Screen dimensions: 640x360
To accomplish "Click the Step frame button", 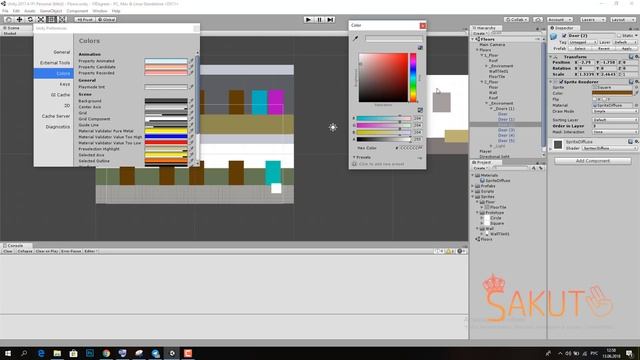I will click(x=331, y=19).
